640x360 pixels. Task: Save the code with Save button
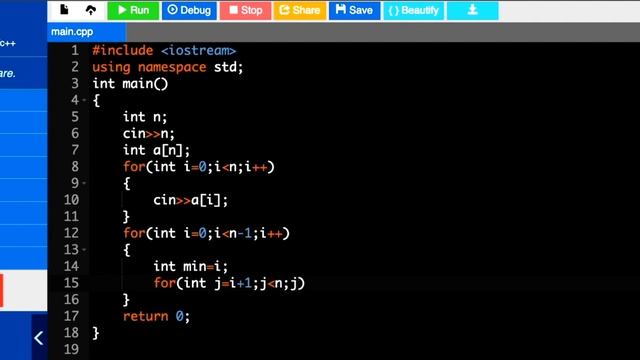click(x=354, y=10)
